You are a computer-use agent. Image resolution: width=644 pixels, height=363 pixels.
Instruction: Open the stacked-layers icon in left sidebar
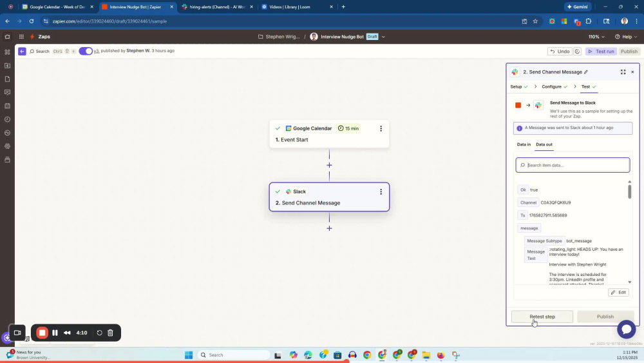pyautogui.click(x=7, y=159)
